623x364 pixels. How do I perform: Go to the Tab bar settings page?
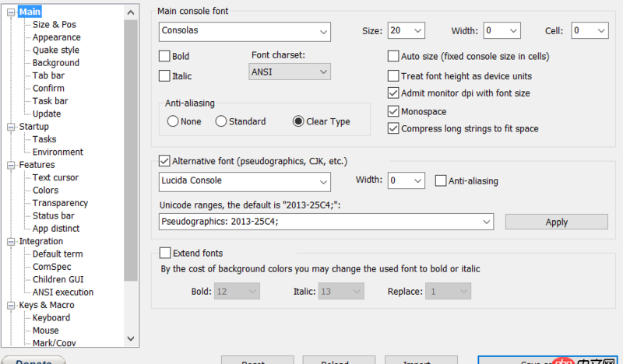pyautogui.click(x=48, y=75)
